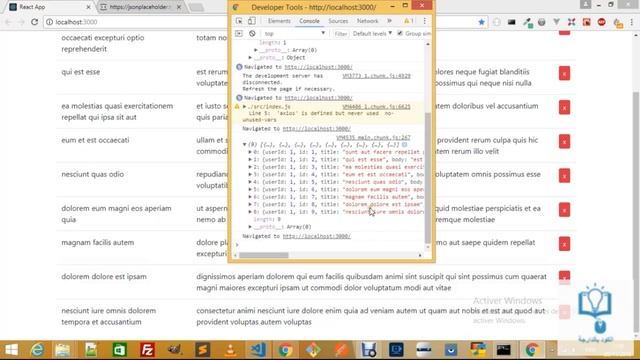Expand array item 0 'sunt aut facere'
Viewport: 640px width, 360px height.
250,152
